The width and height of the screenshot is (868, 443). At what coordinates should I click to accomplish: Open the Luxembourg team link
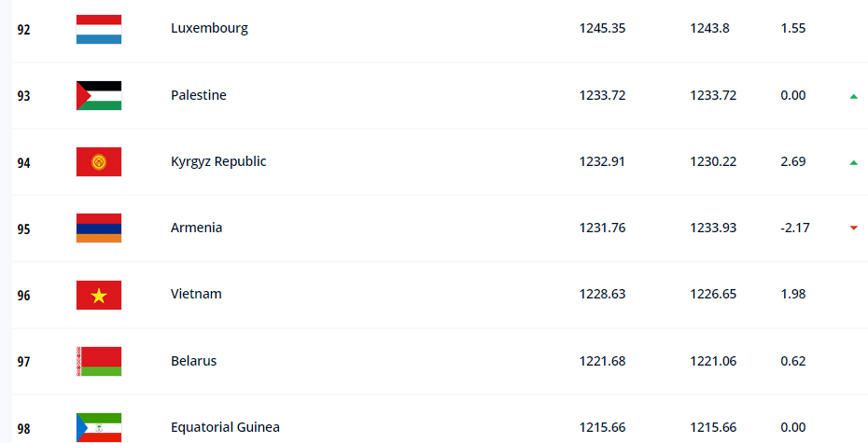tap(209, 29)
